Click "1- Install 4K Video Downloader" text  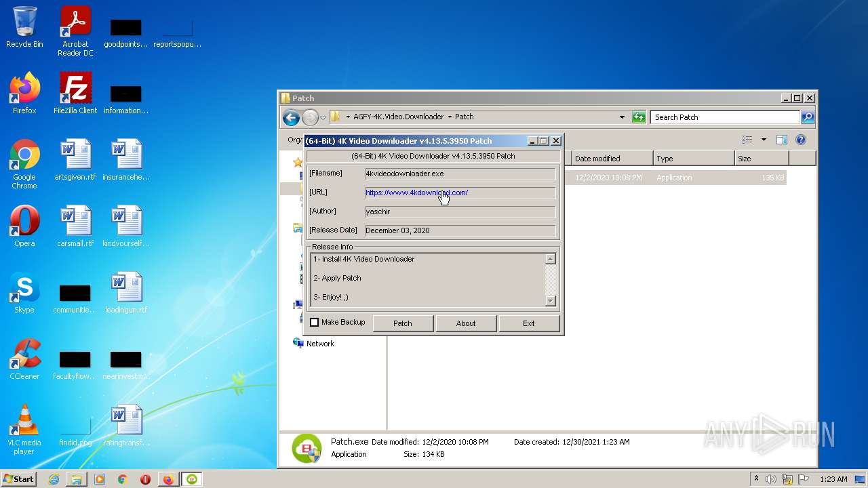point(363,259)
